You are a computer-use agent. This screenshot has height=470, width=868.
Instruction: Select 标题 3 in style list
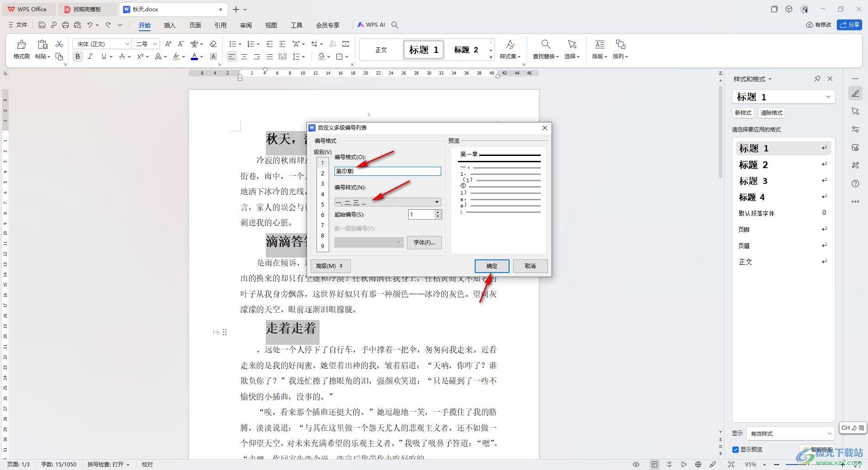coord(783,181)
